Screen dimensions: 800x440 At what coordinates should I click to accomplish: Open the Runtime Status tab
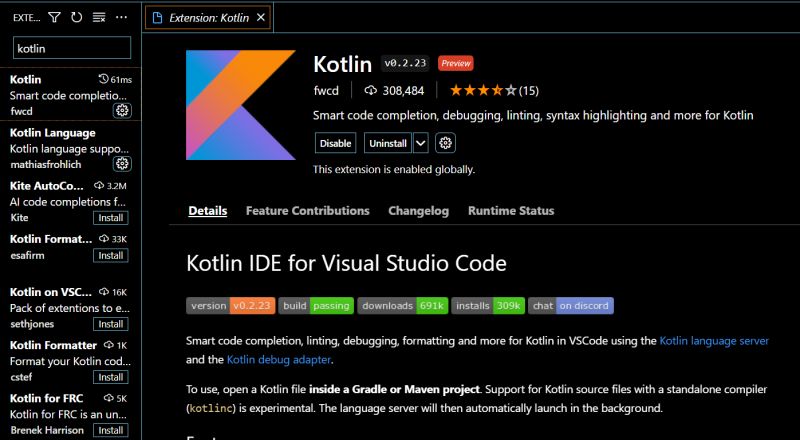(511, 211)
